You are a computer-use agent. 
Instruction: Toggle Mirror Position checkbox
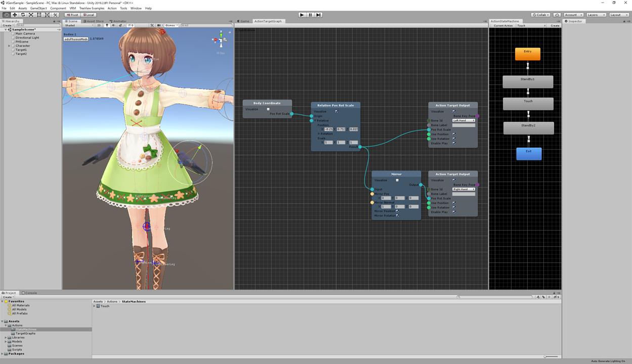pos(397,211)
